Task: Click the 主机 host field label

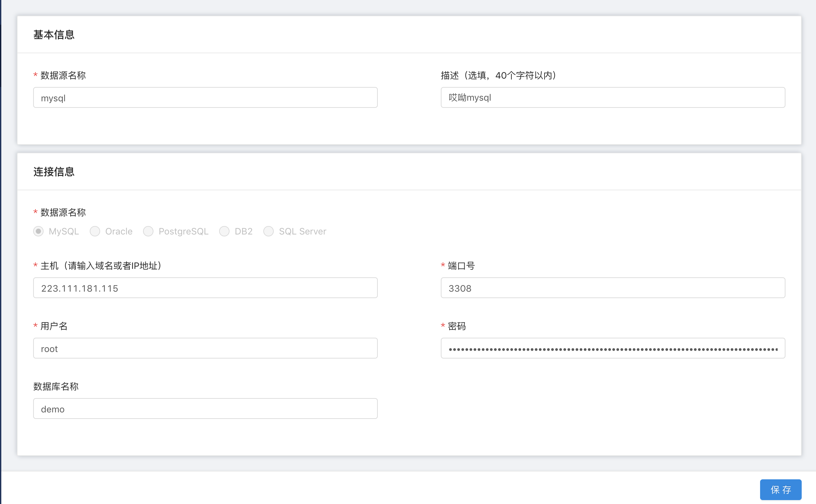Action: tap(101, 266)
